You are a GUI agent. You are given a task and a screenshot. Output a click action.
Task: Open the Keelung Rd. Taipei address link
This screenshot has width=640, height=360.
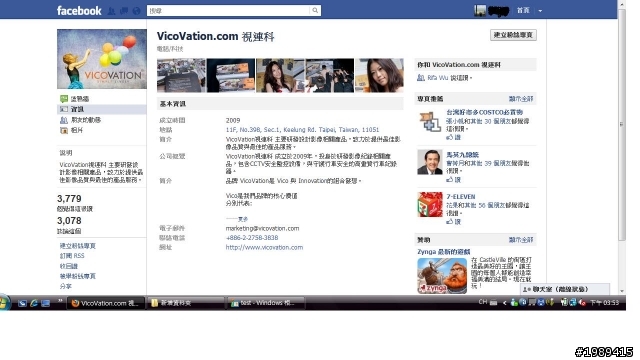(302, 130)
